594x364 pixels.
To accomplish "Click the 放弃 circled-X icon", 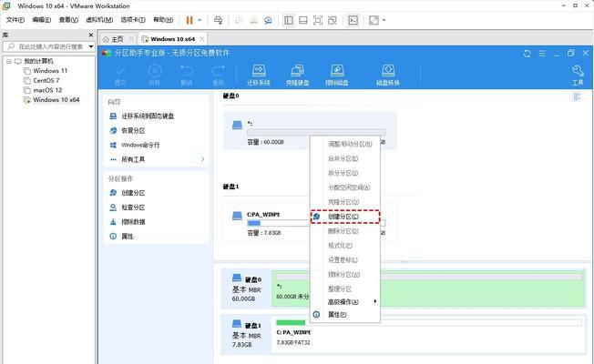I will click(155, 70).
